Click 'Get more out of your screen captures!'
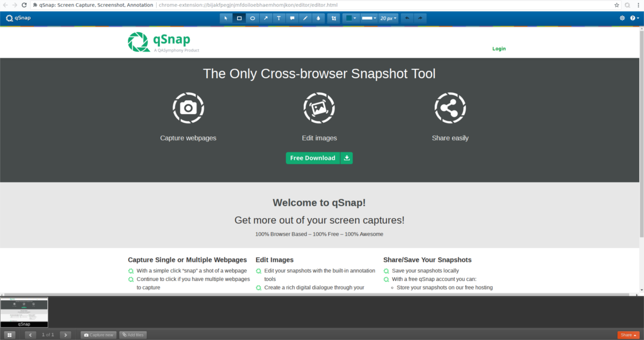Screen dimensions: 644x340 tap(319, 220)
